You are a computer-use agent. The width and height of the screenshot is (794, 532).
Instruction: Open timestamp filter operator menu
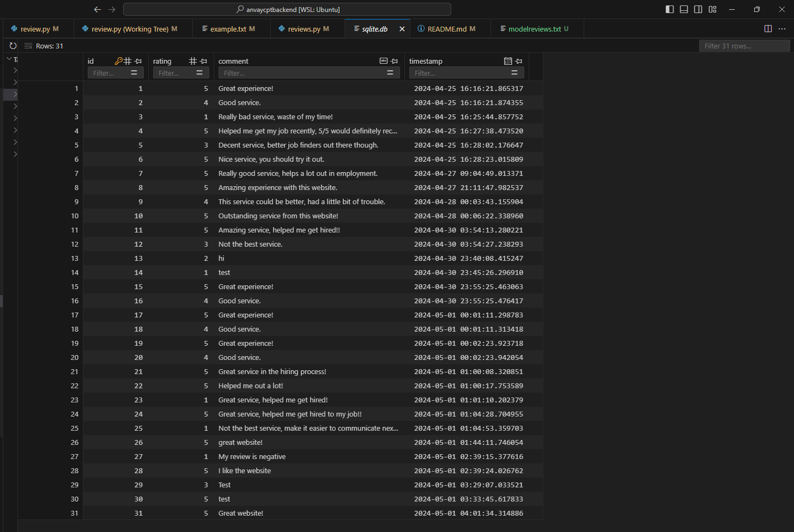point(514,73)
